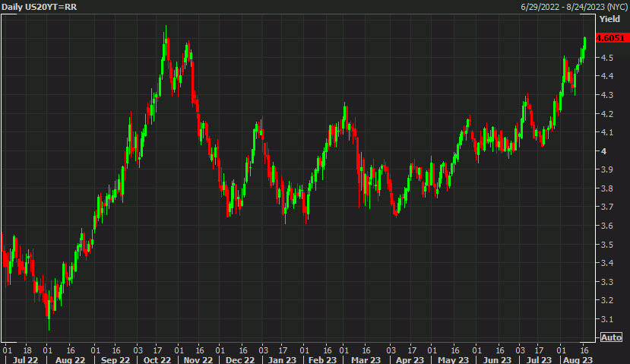The width and height of the screenshot is (630, 364).
Task: Click the 3.8 yield axis label
Action: 606,188
